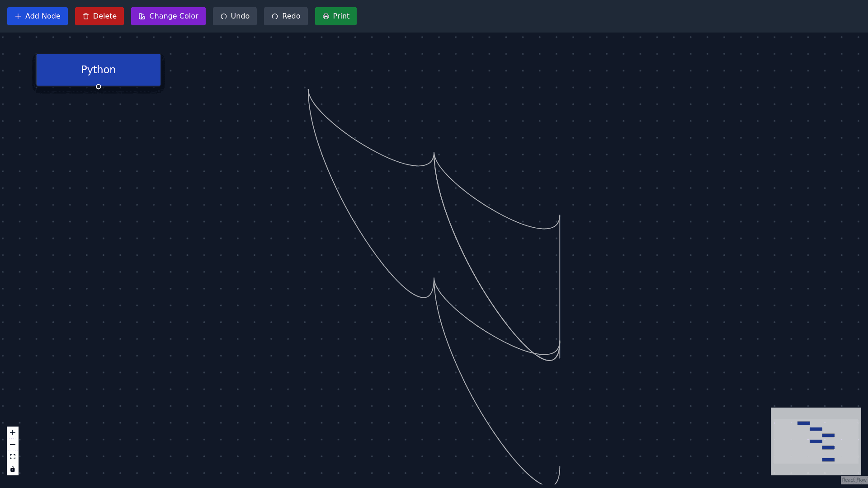The height and width of the screenshot is (488, 868).
Task: Click the bottom-most node in the minimap
Action: [828, 460]
